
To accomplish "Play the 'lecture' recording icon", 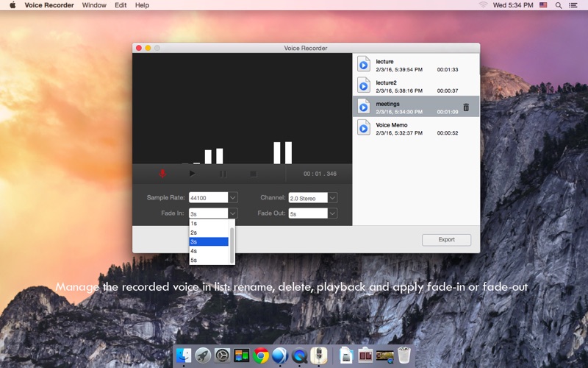I will pyautogui.click(x=363, y=64).
